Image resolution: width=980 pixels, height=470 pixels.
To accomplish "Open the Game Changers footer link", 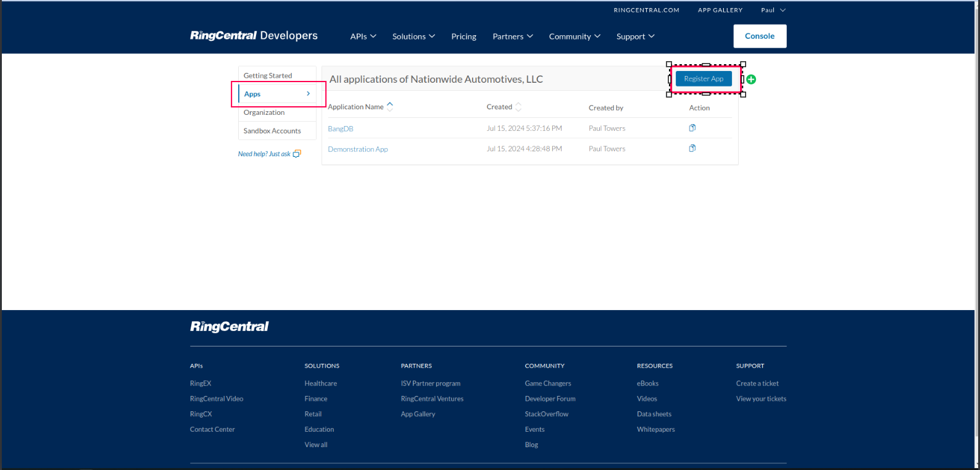I will coord(548,384).
